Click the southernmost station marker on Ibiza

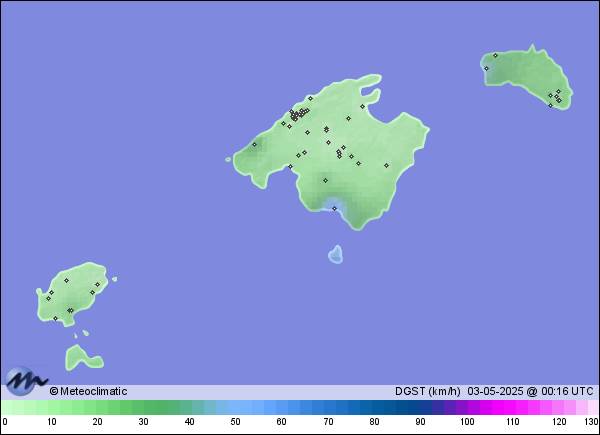tap(55, 318)
